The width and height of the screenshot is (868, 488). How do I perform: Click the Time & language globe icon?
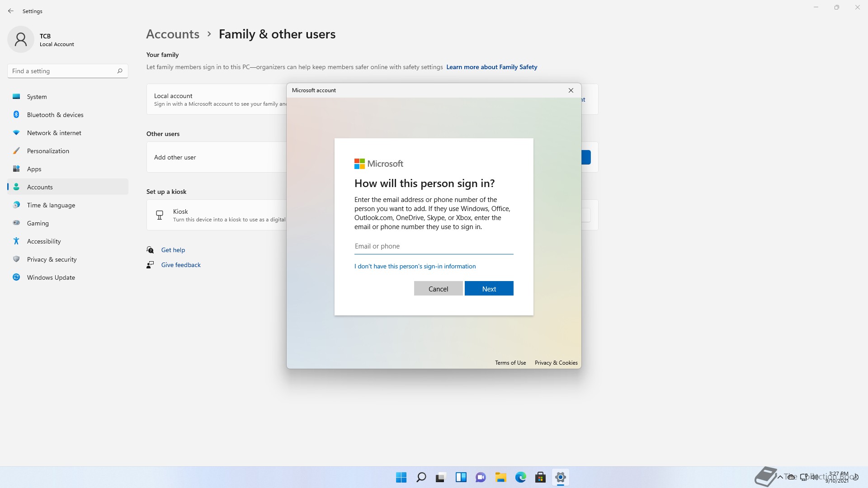coord(16,205)
